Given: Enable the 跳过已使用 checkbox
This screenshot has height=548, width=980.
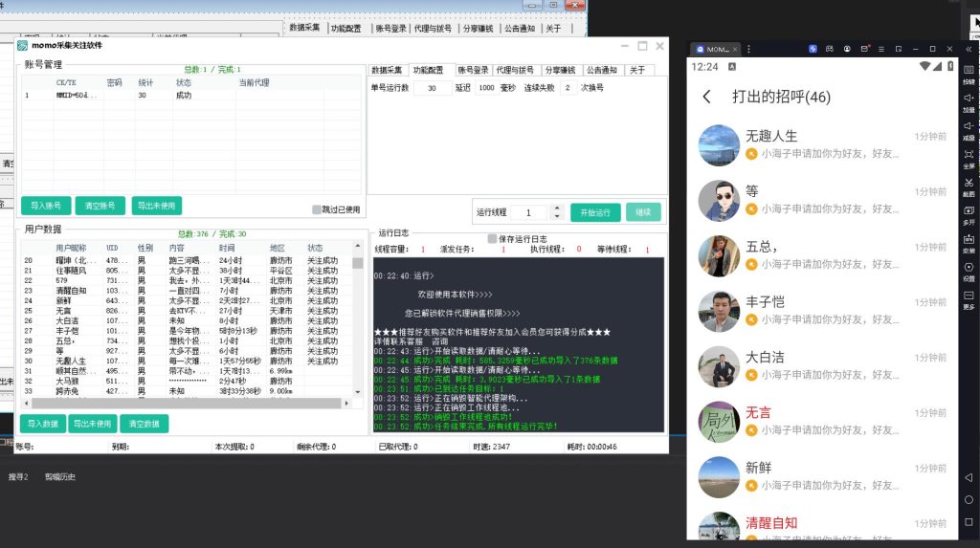Looking at the screenshot, I should [x=318, y=209].
